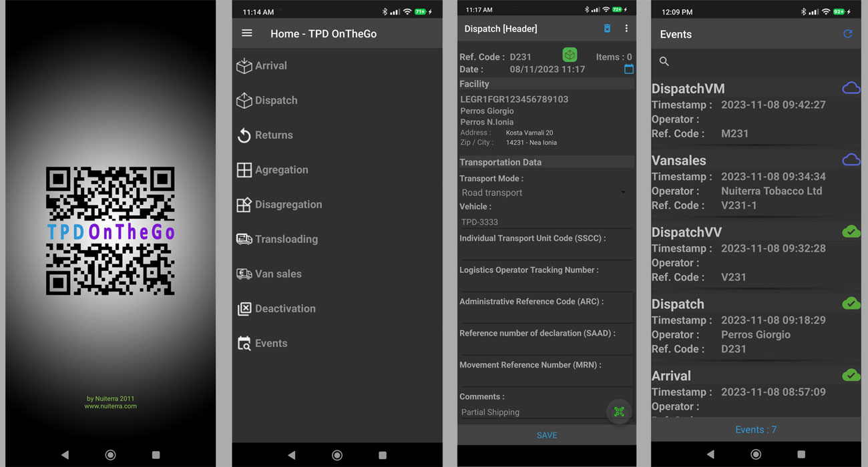Open the Returns option

[337, 135]
